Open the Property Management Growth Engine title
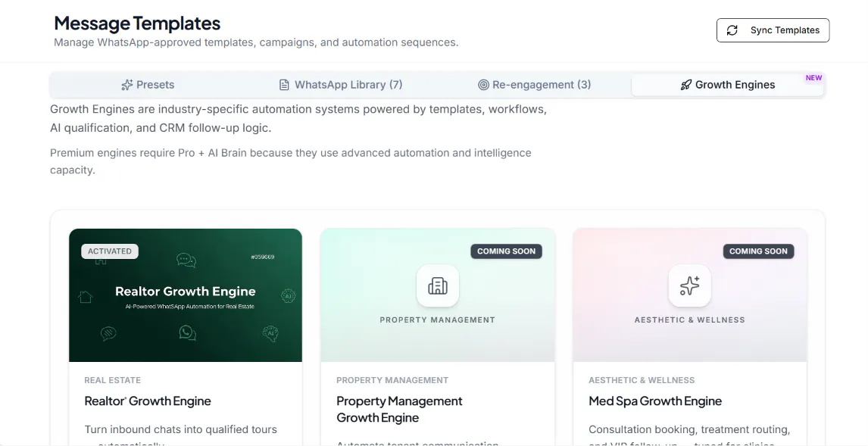The height and width of the screenshot is (446, 868). click(399, 409)
